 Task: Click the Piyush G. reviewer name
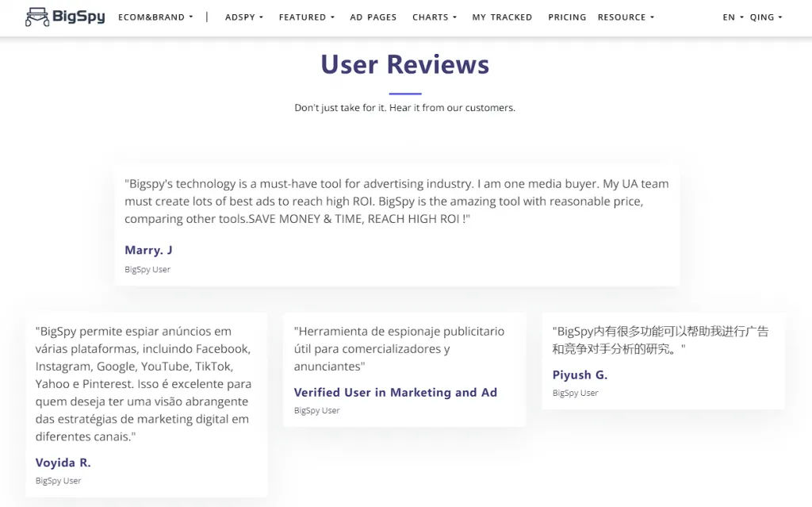point(580,374)
